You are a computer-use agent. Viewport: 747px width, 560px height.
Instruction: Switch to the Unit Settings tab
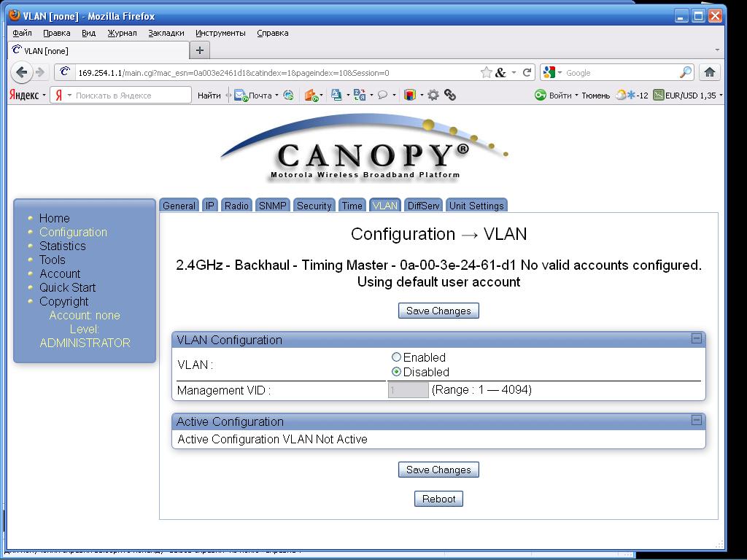(x=476, y=205)
